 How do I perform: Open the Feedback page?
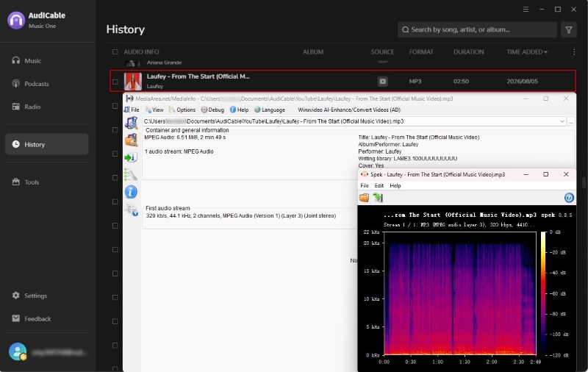[31, 318]
